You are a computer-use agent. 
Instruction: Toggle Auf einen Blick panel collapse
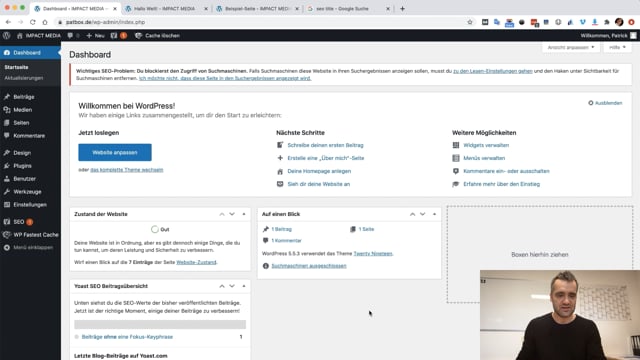434,214
